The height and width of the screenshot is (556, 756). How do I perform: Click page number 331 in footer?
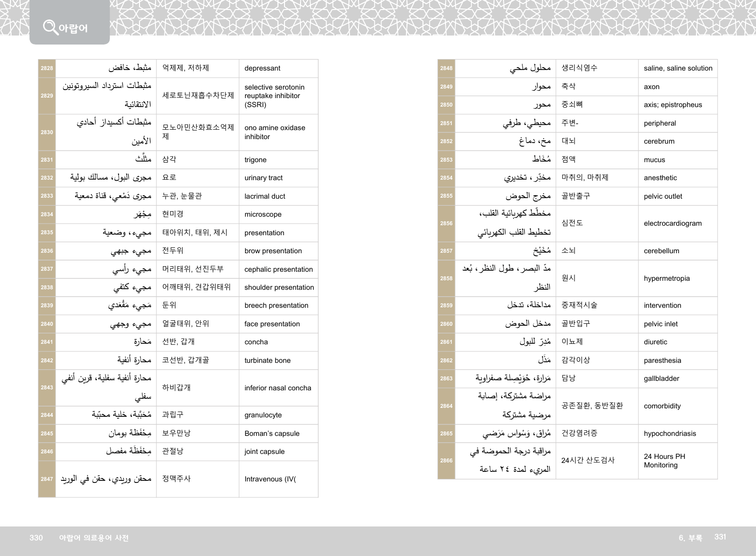720,537
